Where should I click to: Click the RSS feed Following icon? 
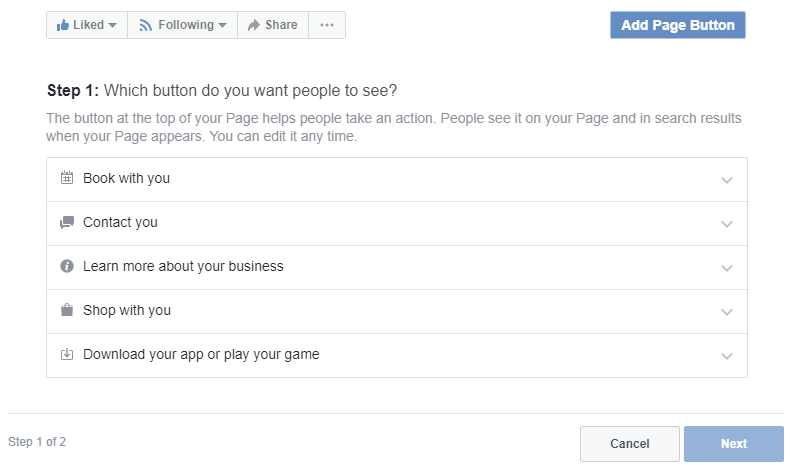pos(145,25)
